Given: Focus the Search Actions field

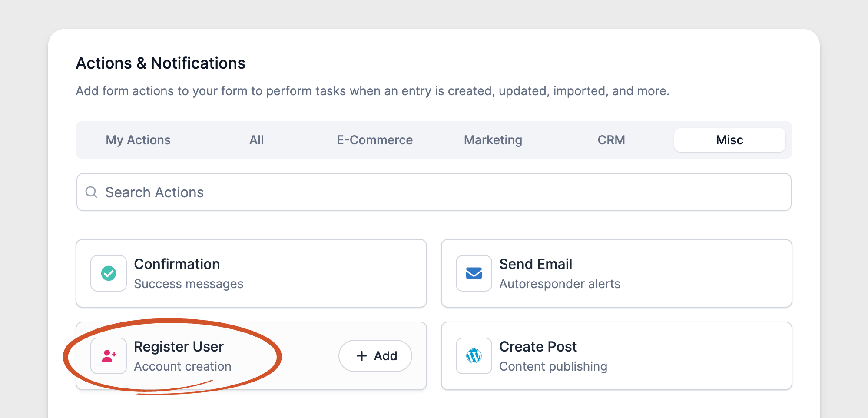Looking at the screenshot, I should point(434,192).
